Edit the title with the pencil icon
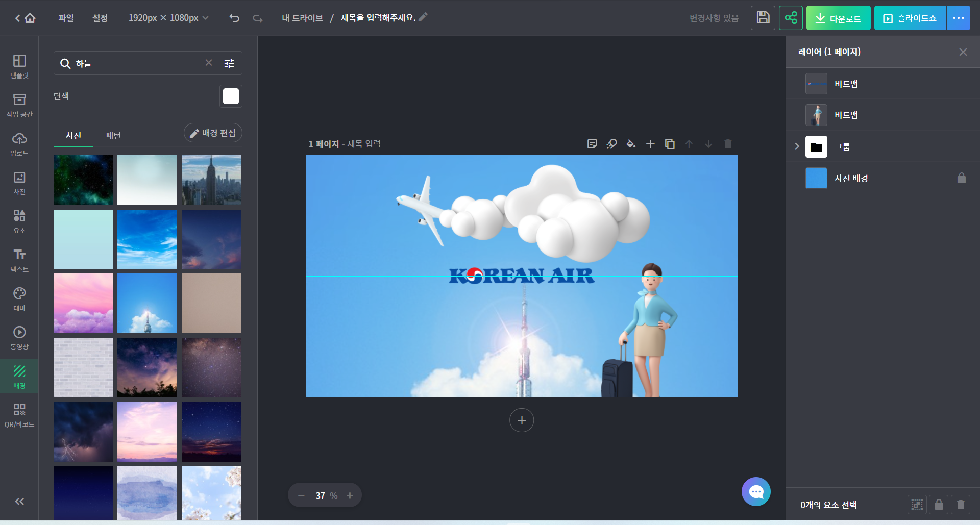 point(423,17)
